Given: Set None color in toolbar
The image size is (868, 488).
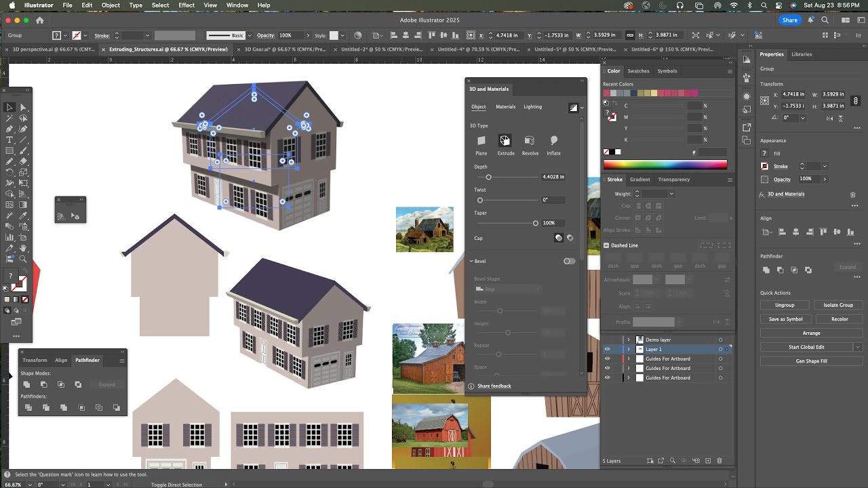Looking at the screenshot, I should [x=26, y=299].
